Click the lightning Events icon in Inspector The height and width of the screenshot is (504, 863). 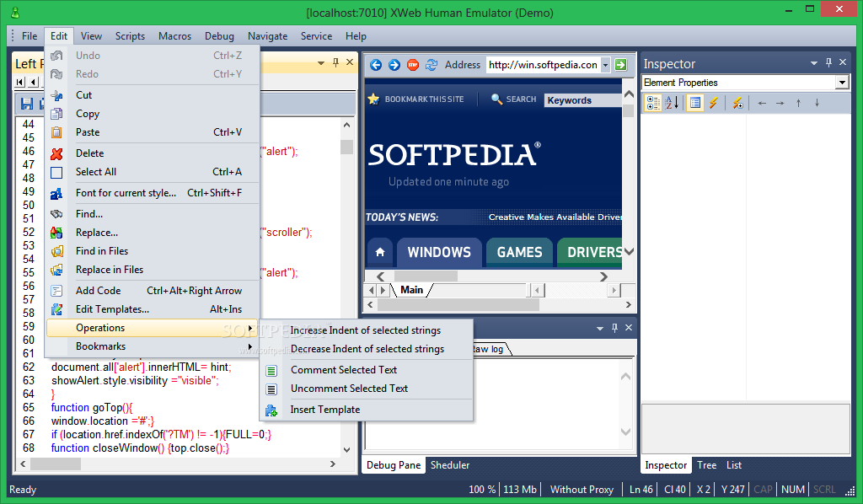pos(713,103)
